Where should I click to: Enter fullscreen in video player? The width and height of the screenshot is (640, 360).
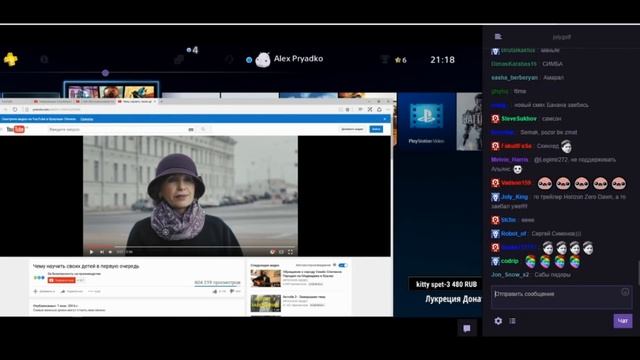coord(290,252)
